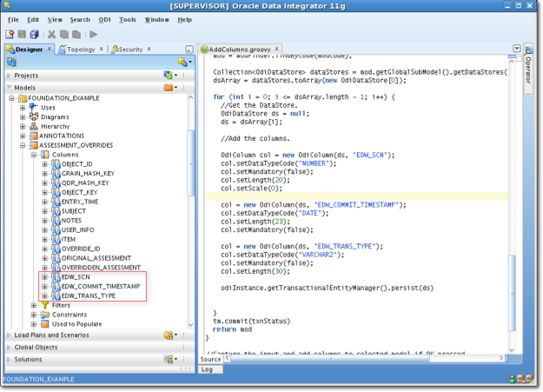Open the Help menu

pos(184,20)
